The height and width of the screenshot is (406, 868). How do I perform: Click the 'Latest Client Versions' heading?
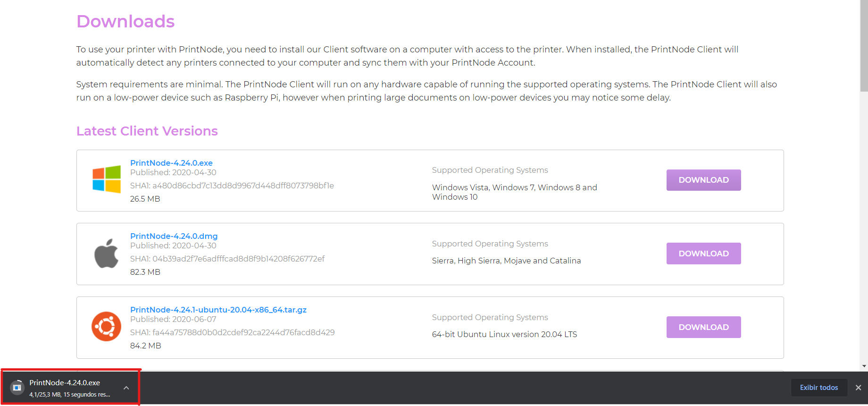147,131
